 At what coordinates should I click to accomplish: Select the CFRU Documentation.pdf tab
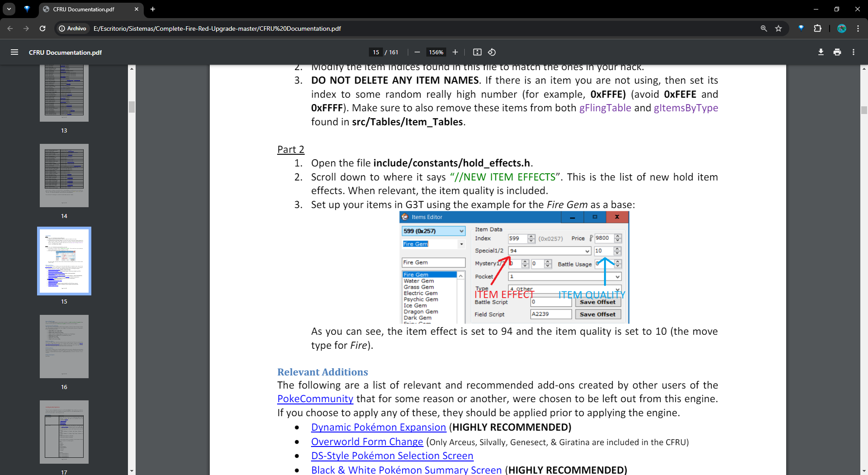(x=84, y=9)
